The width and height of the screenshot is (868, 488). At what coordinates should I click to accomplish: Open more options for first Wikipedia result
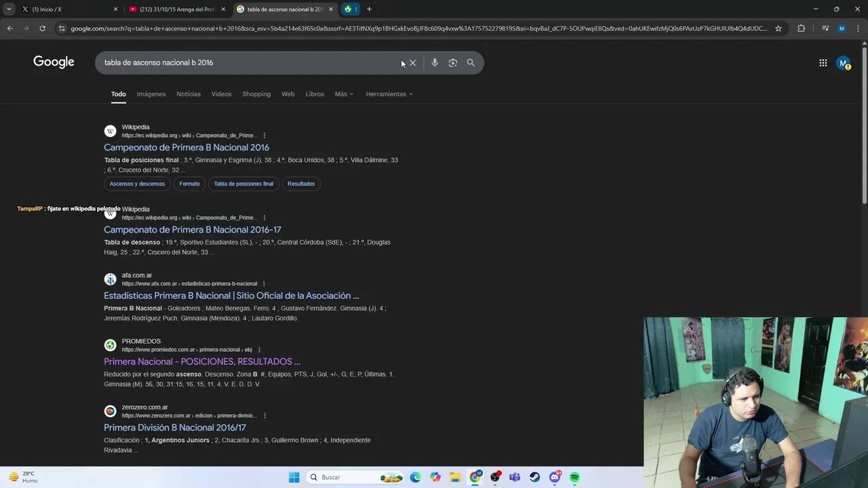(264, 136)
